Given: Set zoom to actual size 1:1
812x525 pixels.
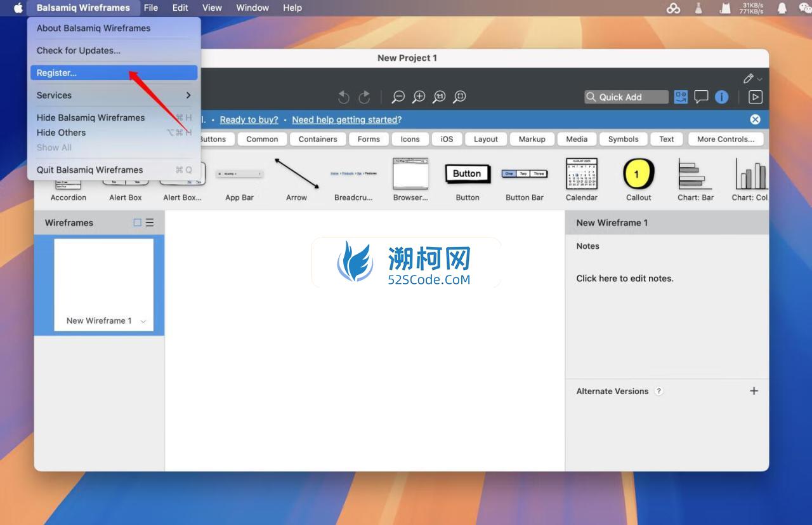Looking at the screenshot, I should 439,96.
